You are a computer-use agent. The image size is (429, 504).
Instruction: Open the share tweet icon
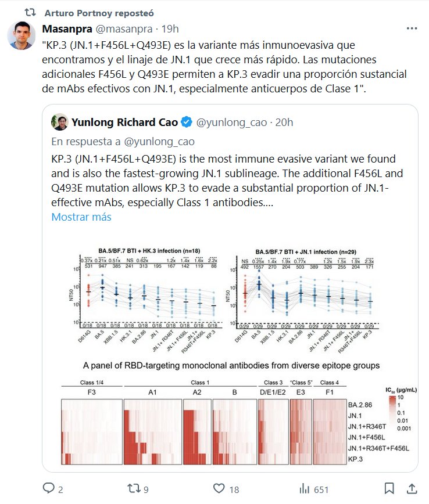(412, 488)
